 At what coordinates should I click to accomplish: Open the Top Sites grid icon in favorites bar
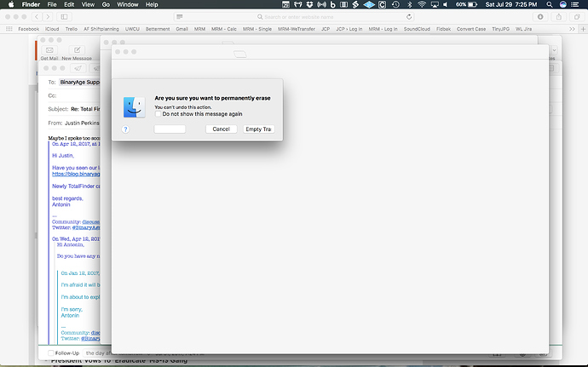click(x=9, y=29)
